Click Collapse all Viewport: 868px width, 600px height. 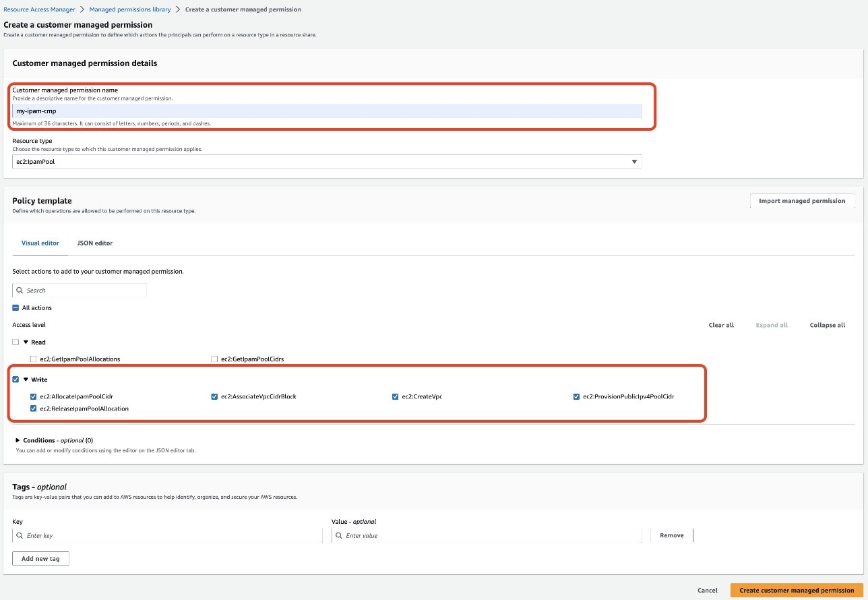(828, 325)
